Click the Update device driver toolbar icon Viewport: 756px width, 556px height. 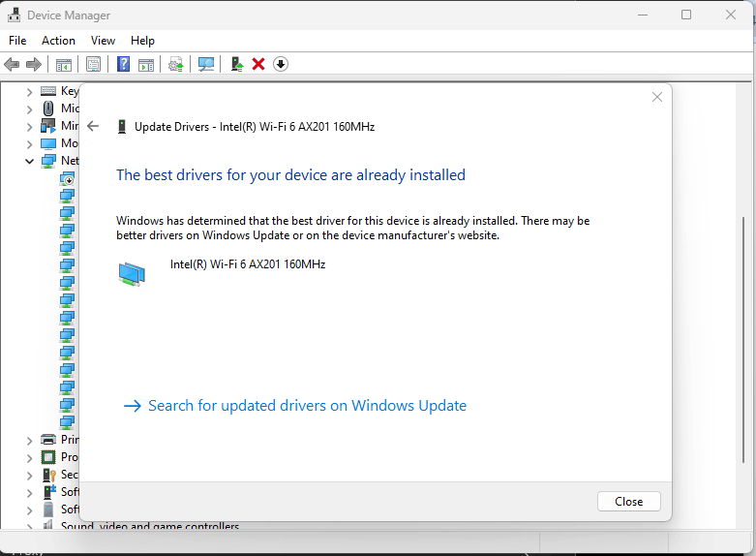237,64
